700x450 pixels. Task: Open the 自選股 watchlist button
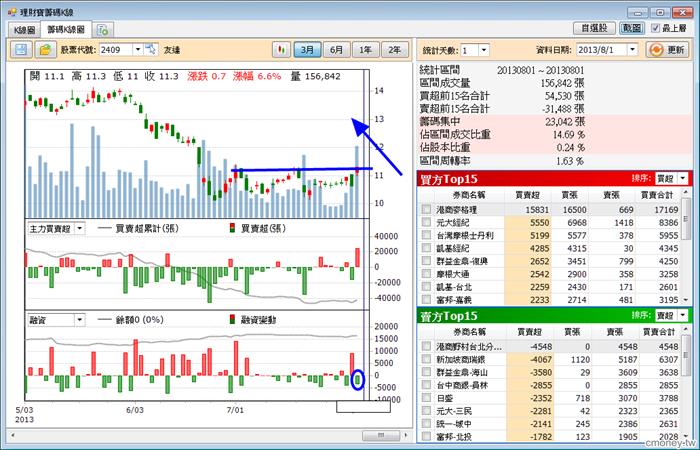point(594,28)
